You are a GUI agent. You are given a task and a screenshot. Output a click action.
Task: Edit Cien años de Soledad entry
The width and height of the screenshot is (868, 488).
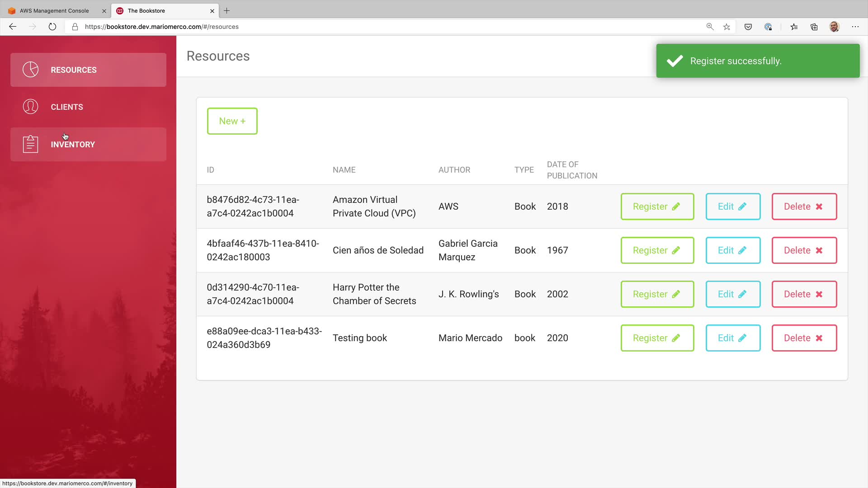[732, 250]
